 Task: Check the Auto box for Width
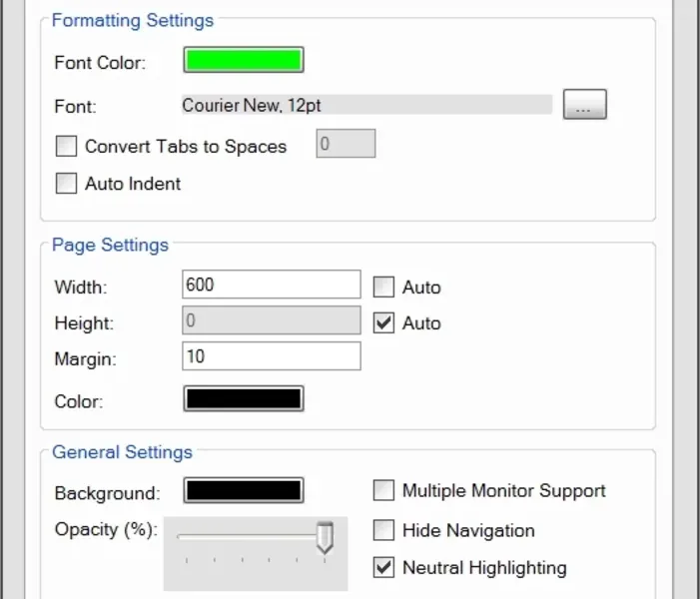click(x=383, y=288)
